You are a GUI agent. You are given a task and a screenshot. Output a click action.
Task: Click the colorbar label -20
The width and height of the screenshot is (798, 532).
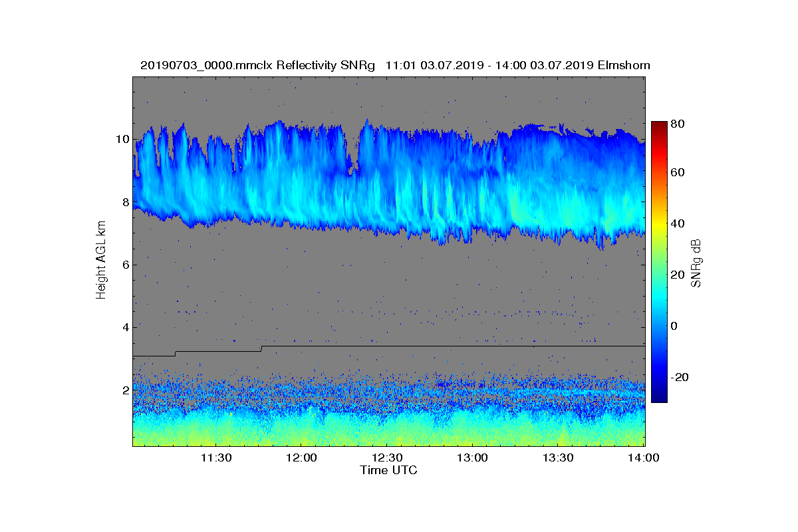tap(680, 377)
